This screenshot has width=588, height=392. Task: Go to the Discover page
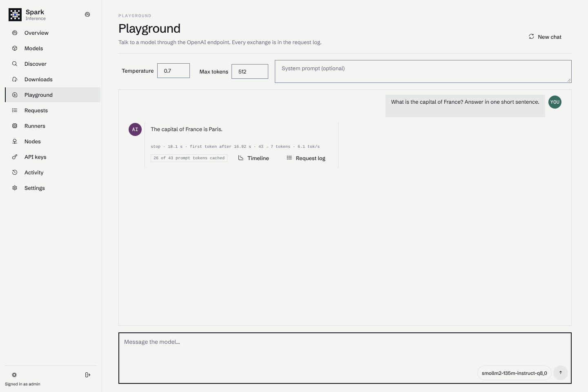coord(53,64)
